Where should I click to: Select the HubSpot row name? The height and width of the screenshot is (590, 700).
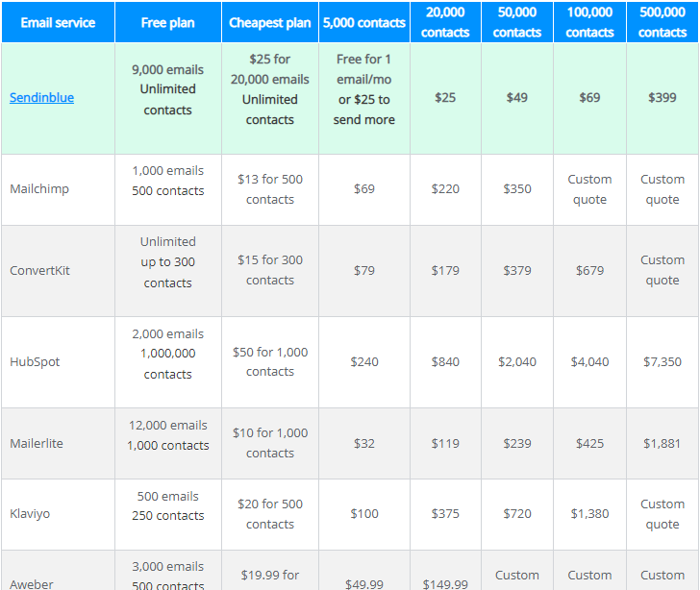coord(35,361)
